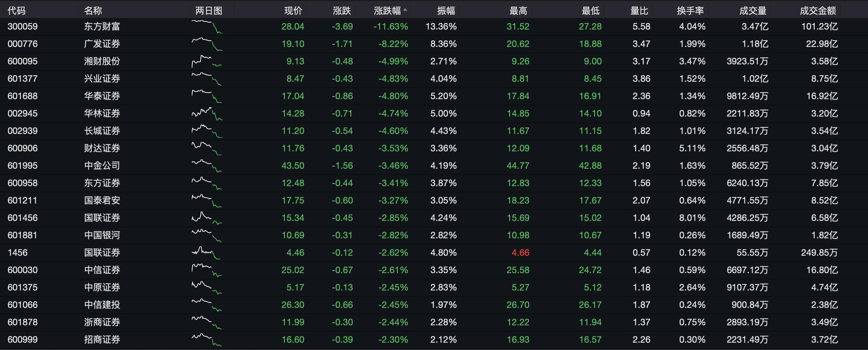Select stock code 002939
The width and height of the screenshot is (868, 350).
click(x=23, y=131)
